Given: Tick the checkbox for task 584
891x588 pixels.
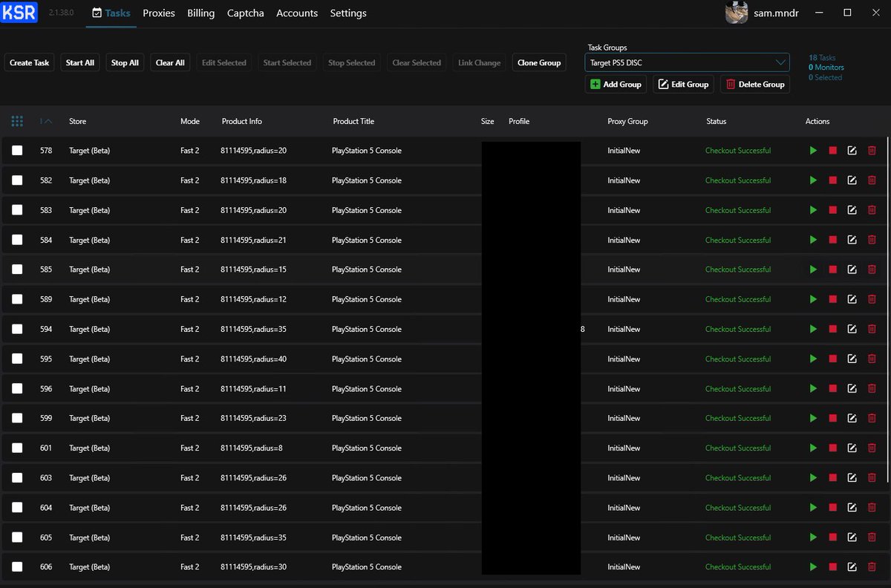Looking at the screenshot, I should (17, 240).
